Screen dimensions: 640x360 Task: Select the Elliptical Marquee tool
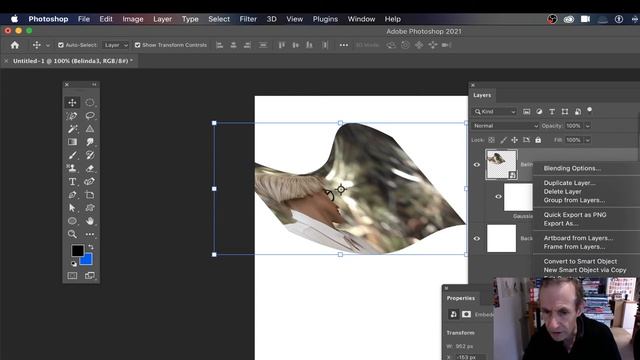[90, 102]
